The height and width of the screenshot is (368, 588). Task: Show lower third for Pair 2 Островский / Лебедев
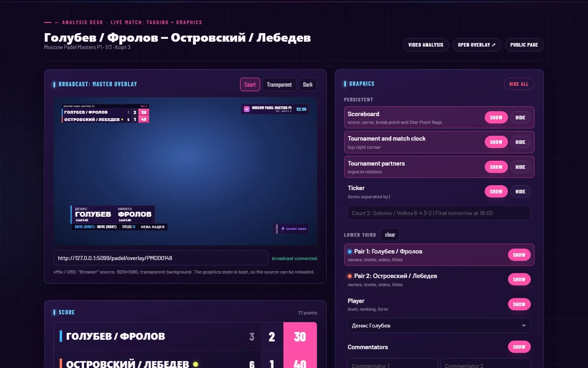pyautogui.click(x=519, y=279)
